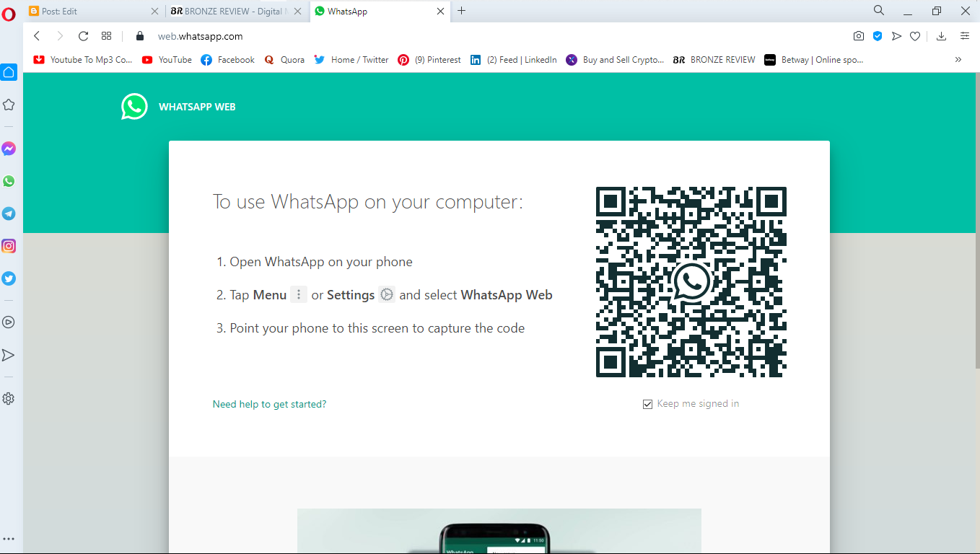980x554 pixels.
Task: Open the Downloads icon
Action: (941, 36)
